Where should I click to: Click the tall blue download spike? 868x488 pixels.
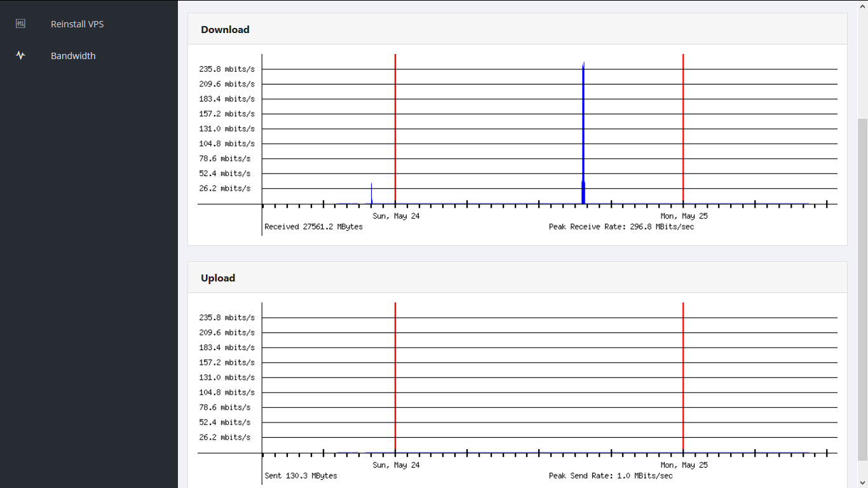pos(583,127)
